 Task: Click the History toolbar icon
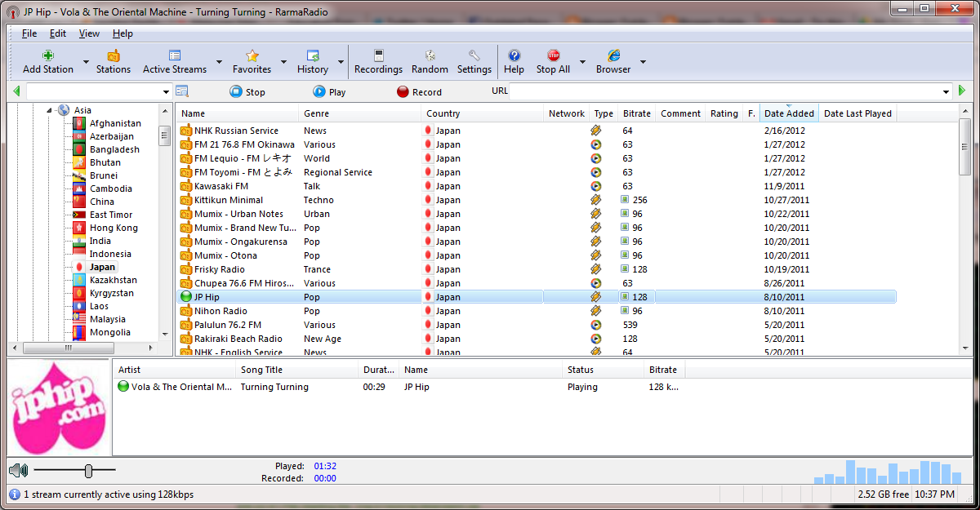point(313,55)
